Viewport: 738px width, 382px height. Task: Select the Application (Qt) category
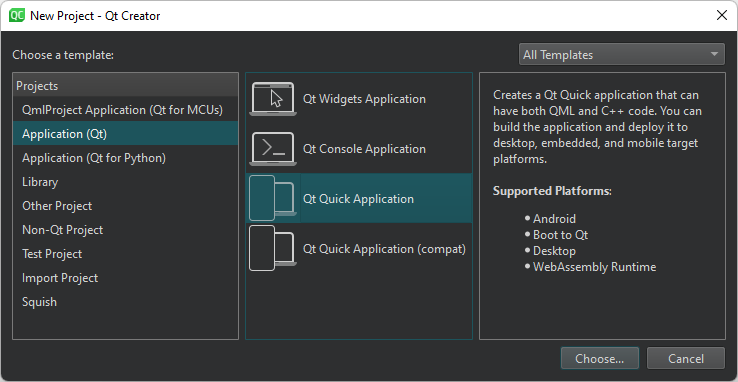[125, 134]
